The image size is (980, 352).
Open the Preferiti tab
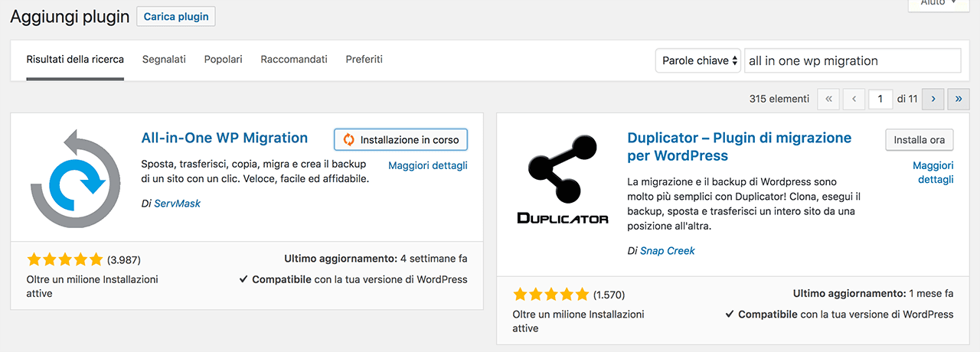(364, 59)
